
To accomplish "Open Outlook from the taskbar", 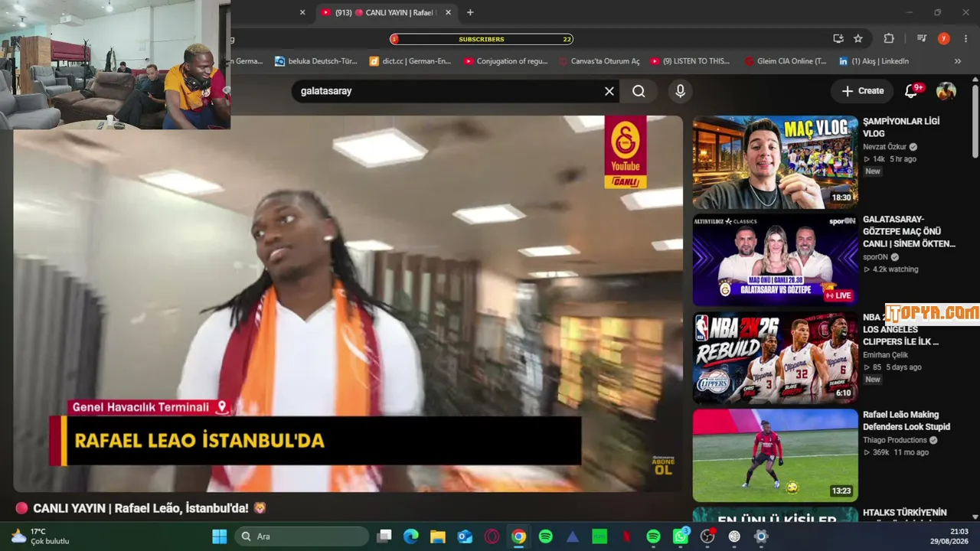I will pos(465,536).
